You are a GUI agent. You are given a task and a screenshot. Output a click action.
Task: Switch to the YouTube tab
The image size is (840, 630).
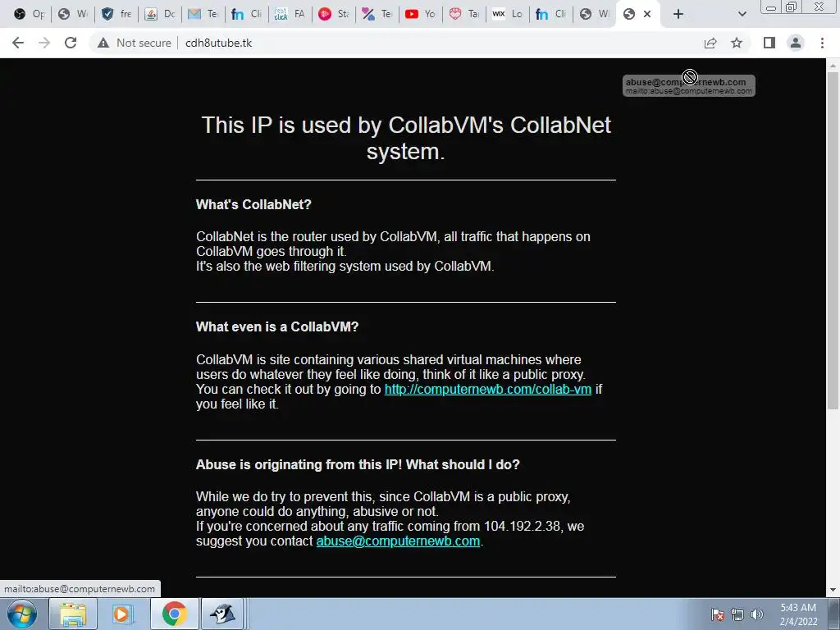(x=420, y=14)
